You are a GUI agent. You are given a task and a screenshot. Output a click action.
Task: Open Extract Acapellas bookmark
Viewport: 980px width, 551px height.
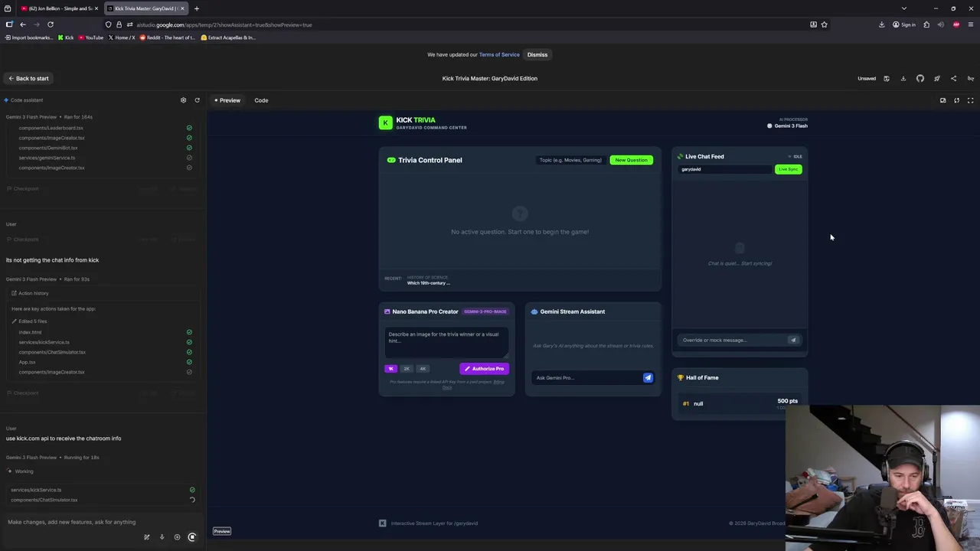click(x=228, y=37)
